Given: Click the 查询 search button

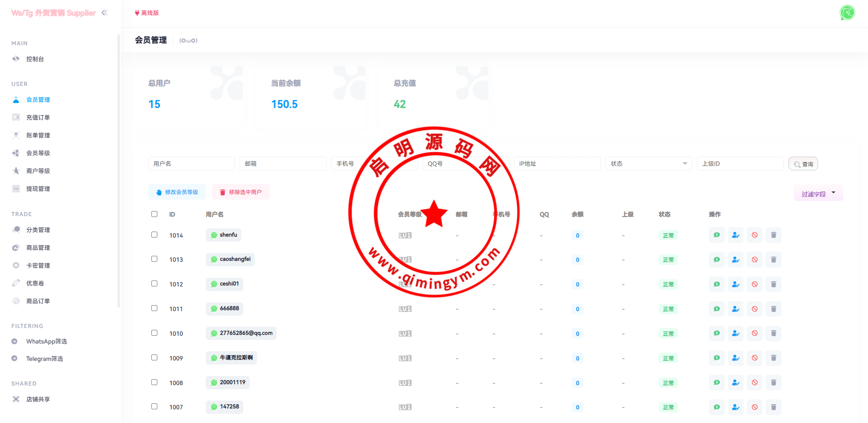Looking at the screenshot, I should click(803, 164).
